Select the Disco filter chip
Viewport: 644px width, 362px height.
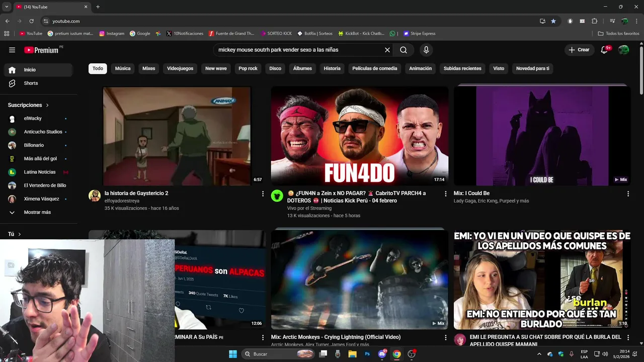coord(275,68)
